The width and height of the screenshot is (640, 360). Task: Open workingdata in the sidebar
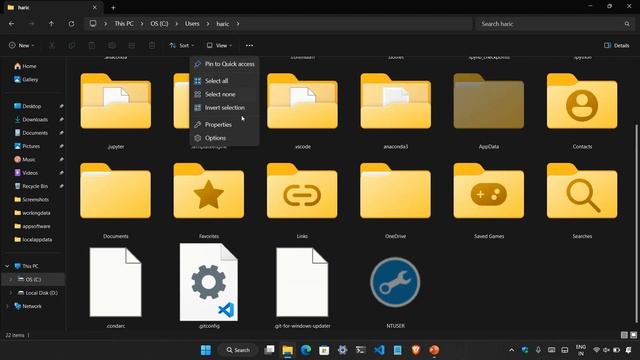click(x=35, y=213)
